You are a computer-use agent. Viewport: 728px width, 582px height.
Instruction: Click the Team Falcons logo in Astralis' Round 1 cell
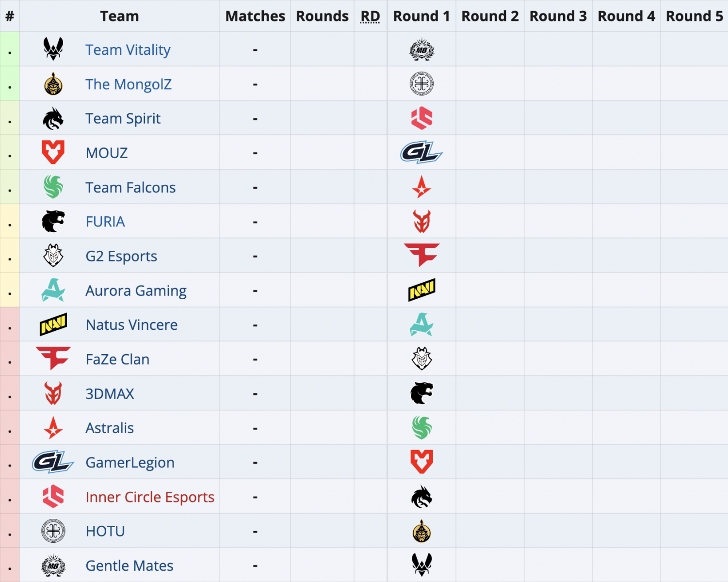[x=421, y=428]
